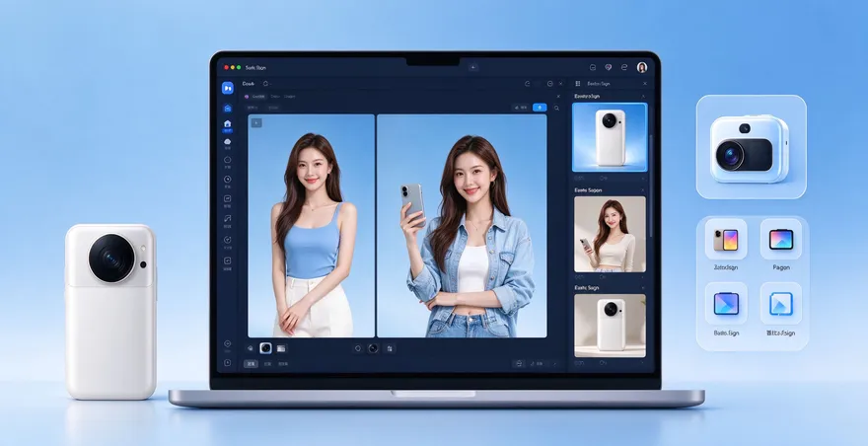This screenshot has width=868, height=446.
Task: Open the woman in cream top thumbnail
Action: [610, 234]
